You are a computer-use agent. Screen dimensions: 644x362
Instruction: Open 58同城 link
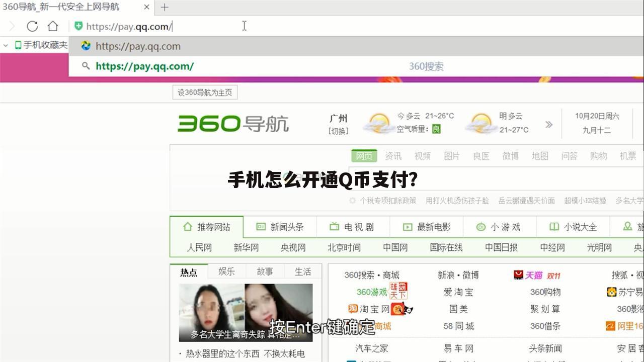pos(458,326)
